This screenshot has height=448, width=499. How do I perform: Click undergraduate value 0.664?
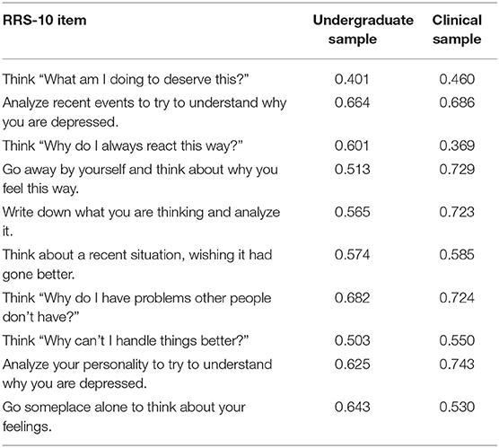point(352,102)
